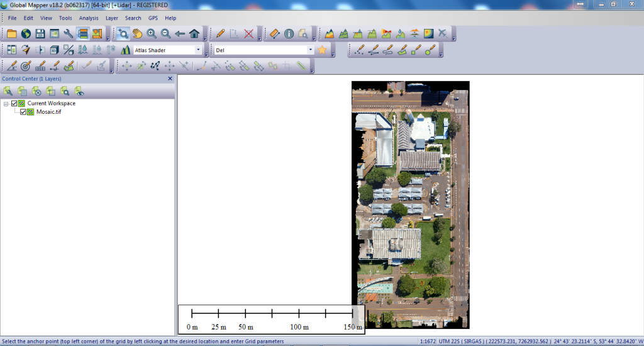
Task: Toggle the Current Workspace checkbox
Action: (x=14, y=103)
